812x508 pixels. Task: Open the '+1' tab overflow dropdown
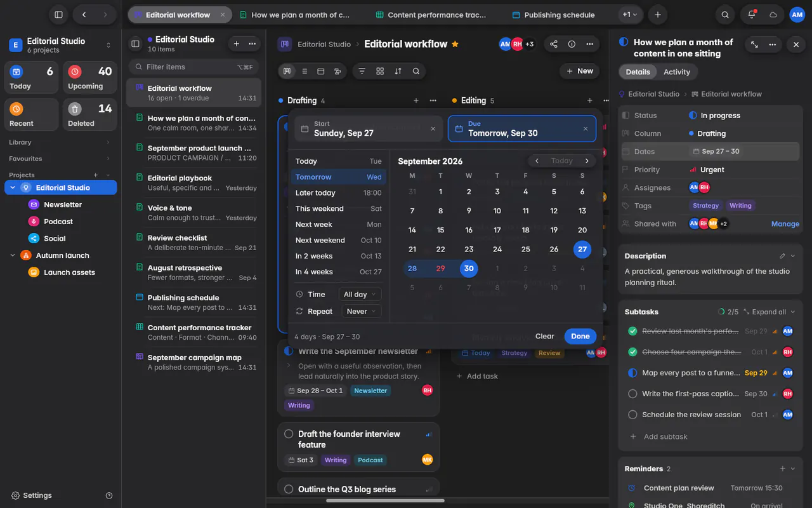tap(630, 15)
